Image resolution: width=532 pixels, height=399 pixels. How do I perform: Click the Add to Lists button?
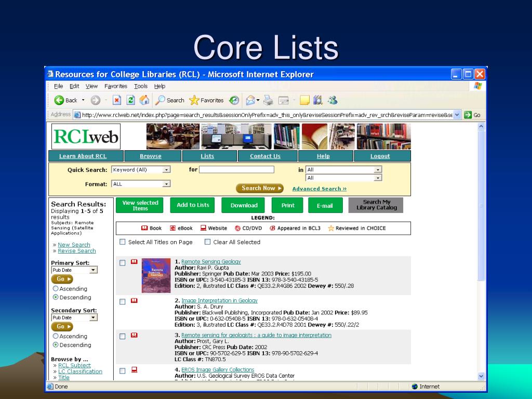pos(192,205)
